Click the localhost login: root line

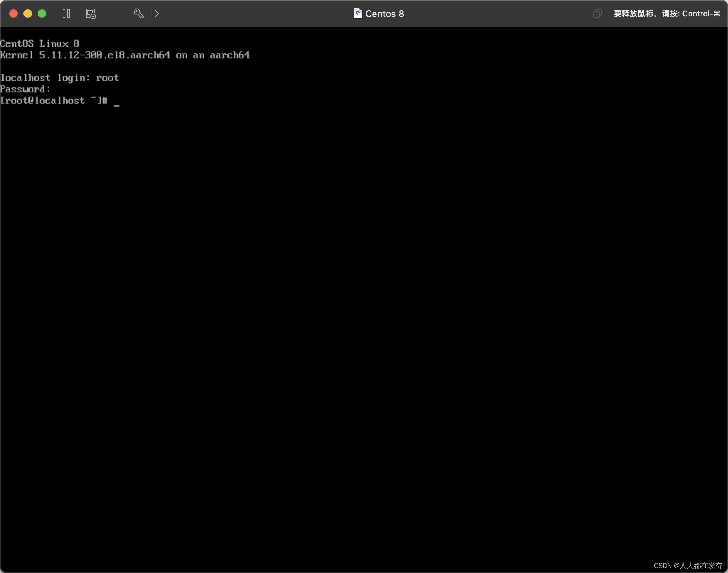[59, 78]
